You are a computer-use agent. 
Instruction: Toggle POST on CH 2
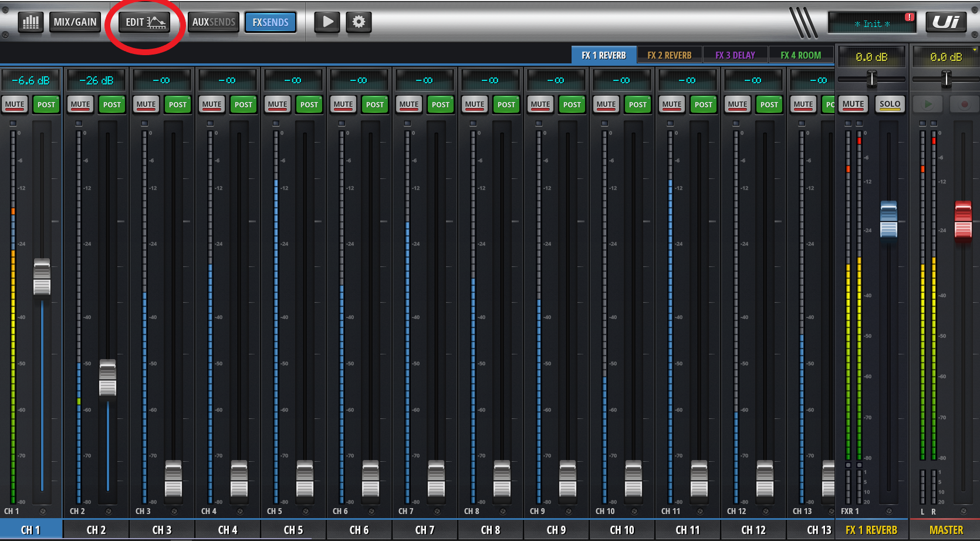coord(112,104)
